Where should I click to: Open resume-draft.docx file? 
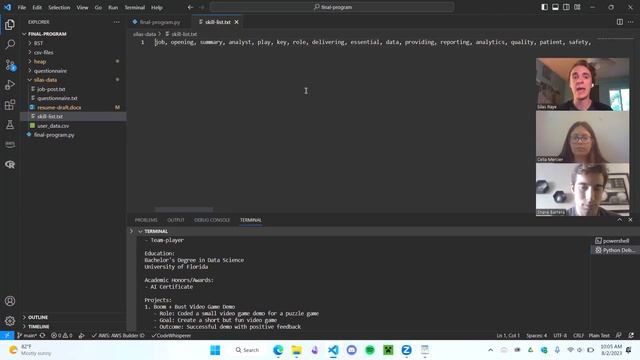59,107
